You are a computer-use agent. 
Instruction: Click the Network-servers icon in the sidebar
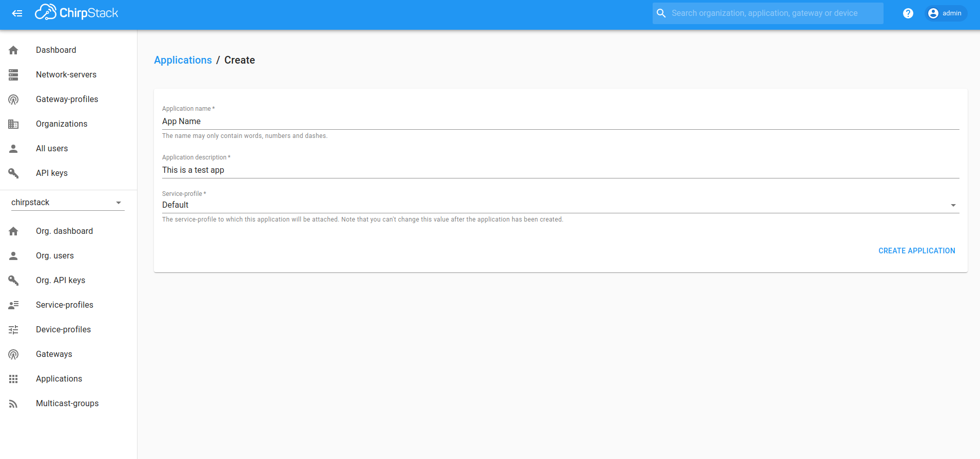(x=13, y=75)
